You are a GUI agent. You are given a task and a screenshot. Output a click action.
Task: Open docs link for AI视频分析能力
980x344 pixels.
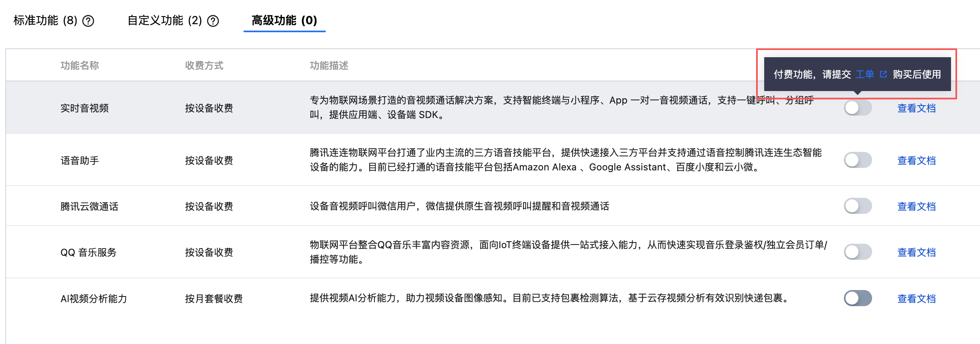(916, 299)
